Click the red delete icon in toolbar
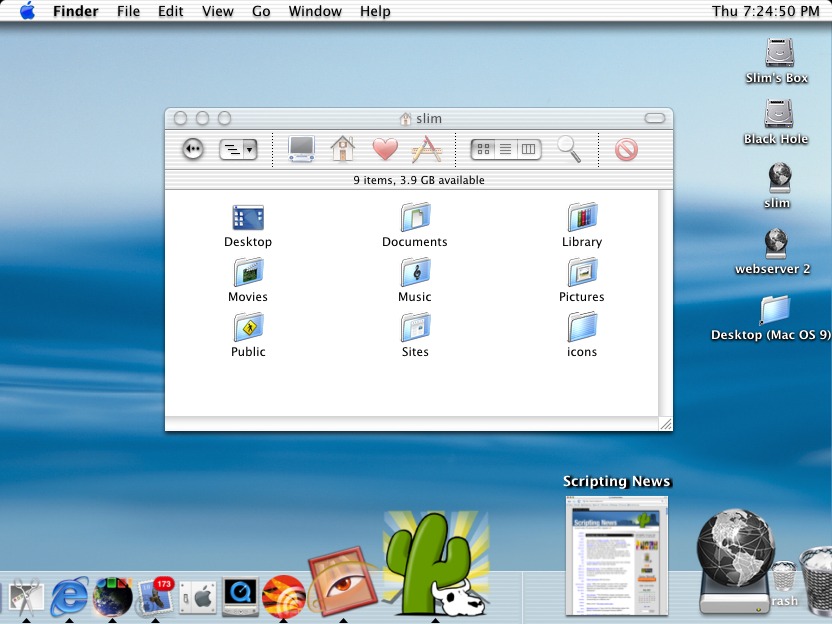 pyautogui.click(x=626, y=149)
